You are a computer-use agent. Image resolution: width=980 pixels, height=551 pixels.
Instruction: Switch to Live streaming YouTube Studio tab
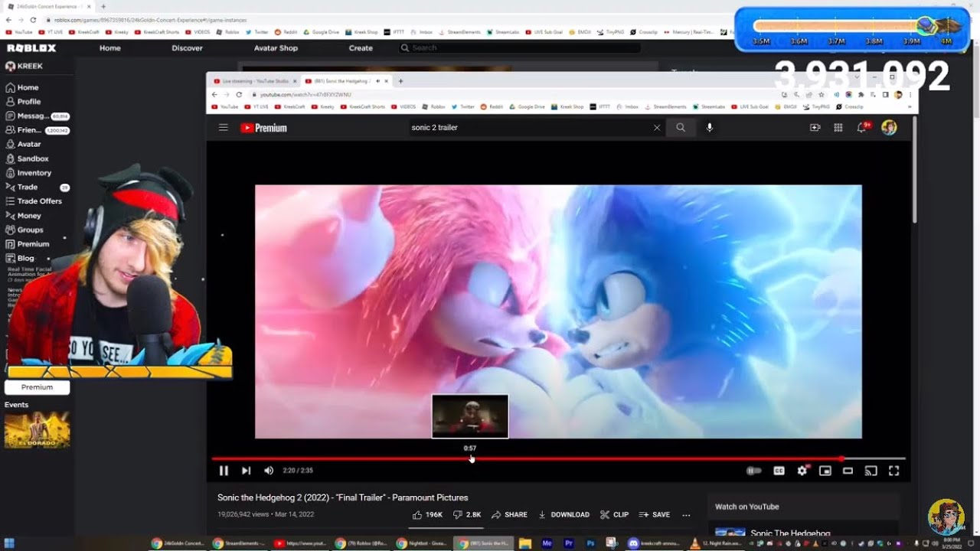[253, 81]
